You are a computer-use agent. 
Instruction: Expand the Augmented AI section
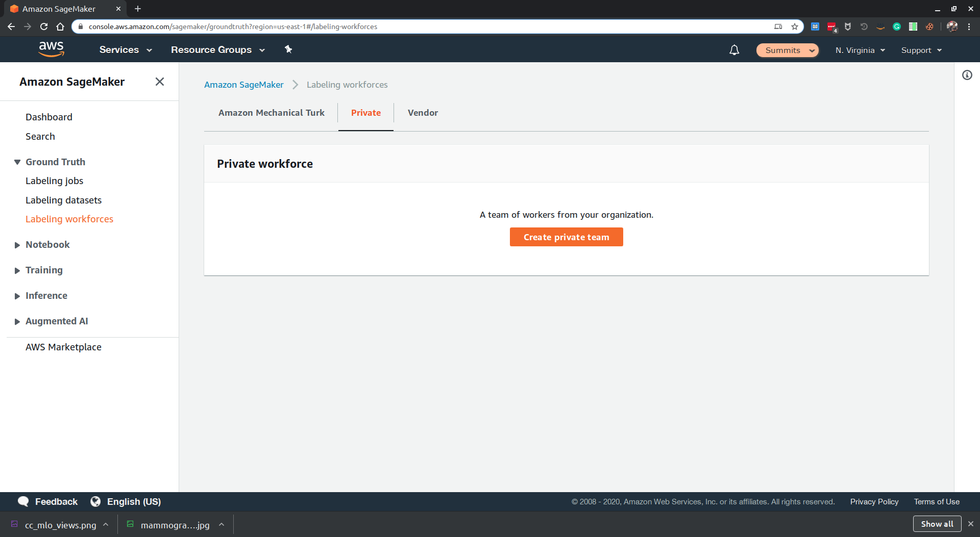[x=17, y=321]
